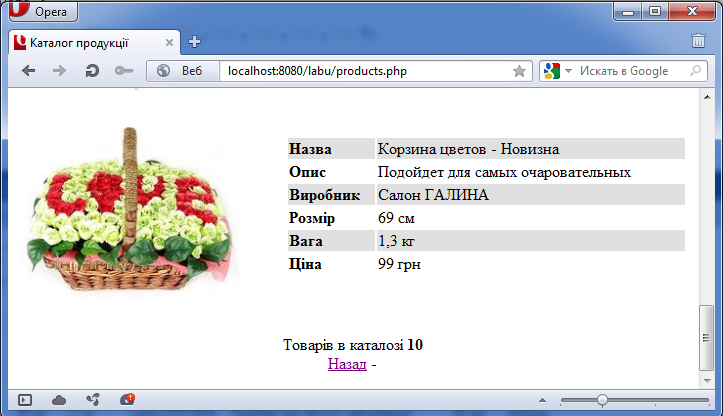Click the Веб site security badge

(180, 71)
